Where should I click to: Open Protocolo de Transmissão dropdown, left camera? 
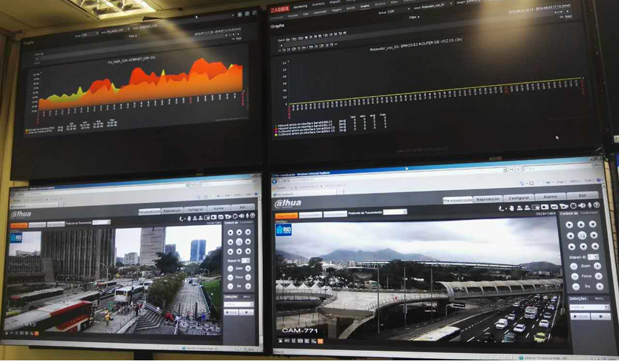click(101, 223)
